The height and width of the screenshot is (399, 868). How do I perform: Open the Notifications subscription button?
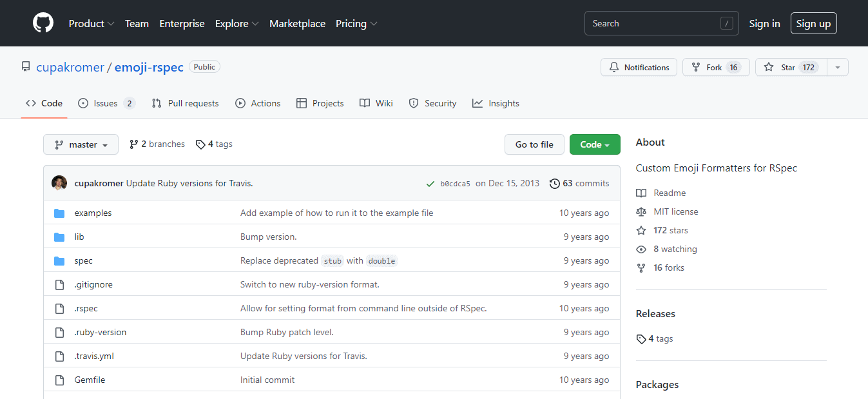pyautogui.click(x=639, y=67)
